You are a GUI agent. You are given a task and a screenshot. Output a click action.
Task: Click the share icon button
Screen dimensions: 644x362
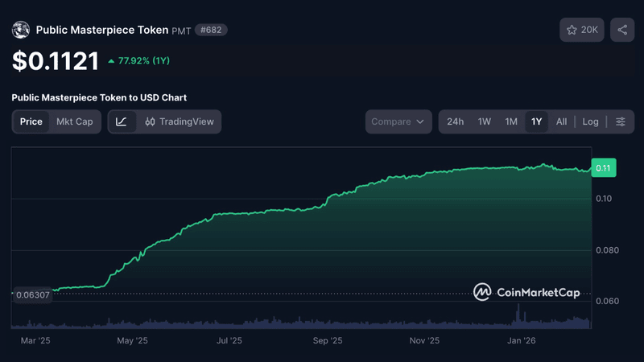coord(622,30)
